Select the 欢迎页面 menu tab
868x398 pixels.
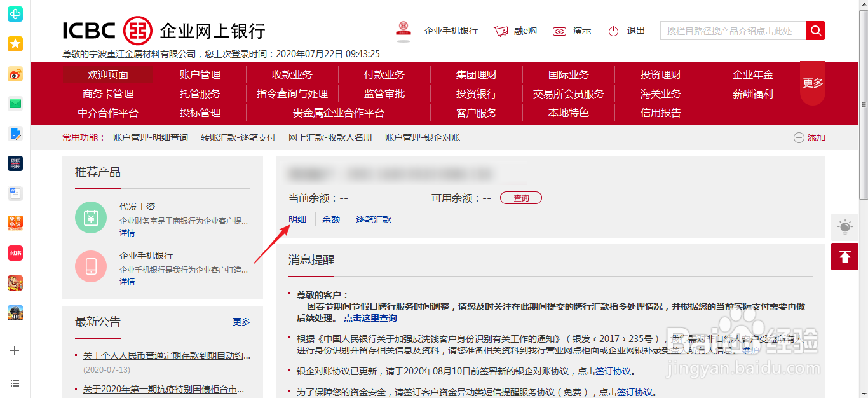108,74
